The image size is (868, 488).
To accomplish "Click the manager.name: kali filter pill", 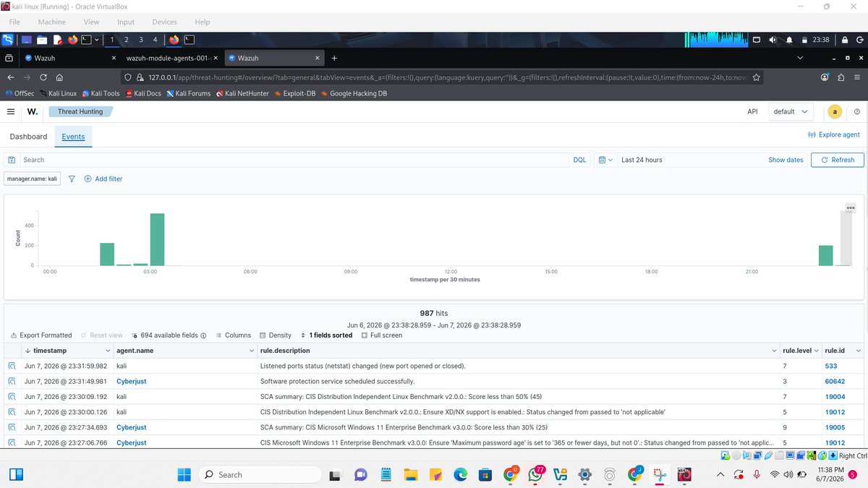I will (x=32, y=179).
